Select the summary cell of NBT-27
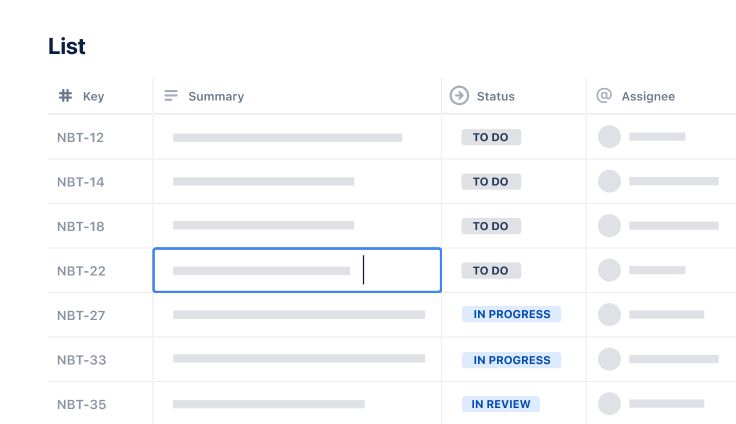Viewport: 736px width, 424px height. tap(298, 315)
